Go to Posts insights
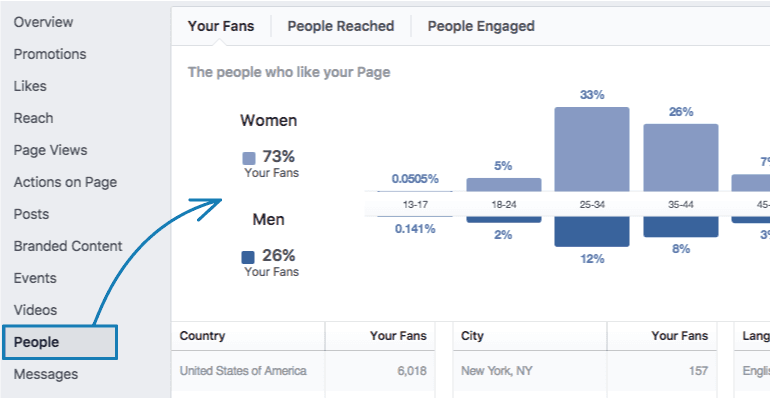This screenshot has height=398, width=770. (x=31, y=214)
